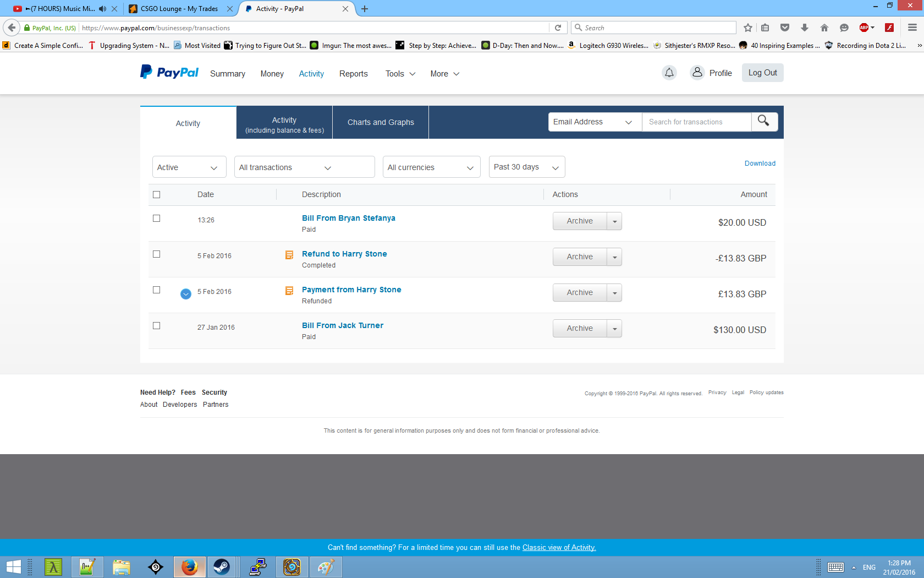Open Firefox hamburger menu
Screen dimensions: 924x578
pos(912,28)
